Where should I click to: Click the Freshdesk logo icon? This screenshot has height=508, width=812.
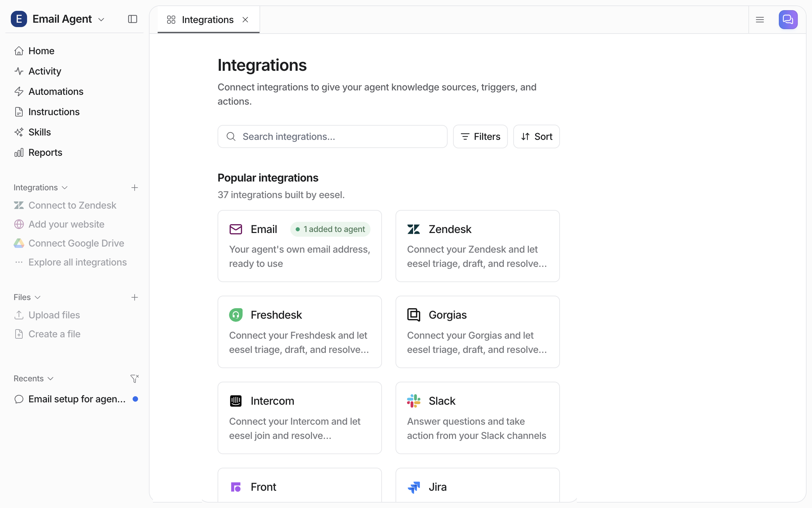coord(236,315)
